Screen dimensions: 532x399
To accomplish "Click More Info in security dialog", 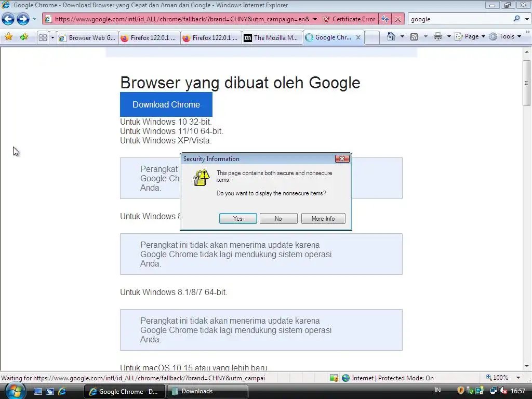I will (x=323, y=219).
